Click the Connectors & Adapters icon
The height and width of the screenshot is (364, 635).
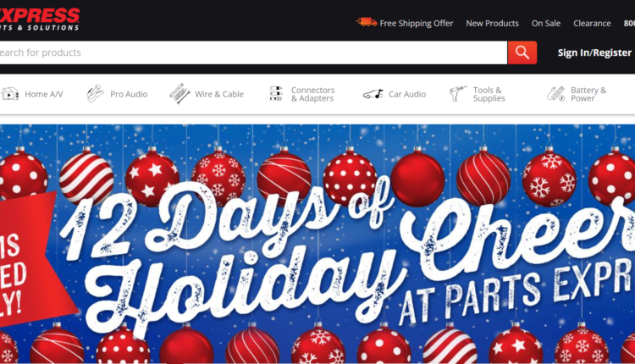[x=276, y=93]
